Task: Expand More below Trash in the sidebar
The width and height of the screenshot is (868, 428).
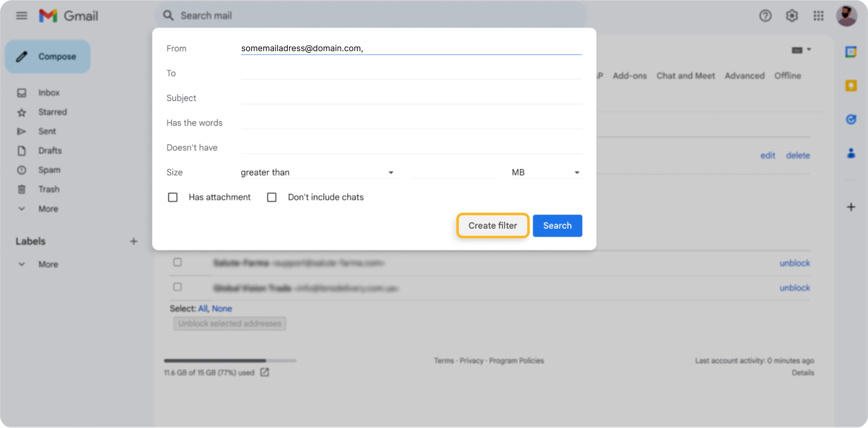Action: pos(48,209)
